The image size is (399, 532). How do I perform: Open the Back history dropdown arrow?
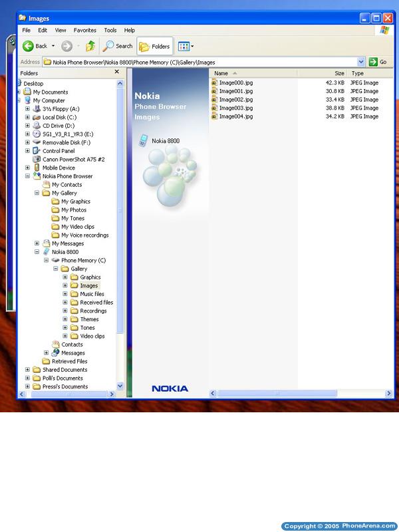point(53,46)
